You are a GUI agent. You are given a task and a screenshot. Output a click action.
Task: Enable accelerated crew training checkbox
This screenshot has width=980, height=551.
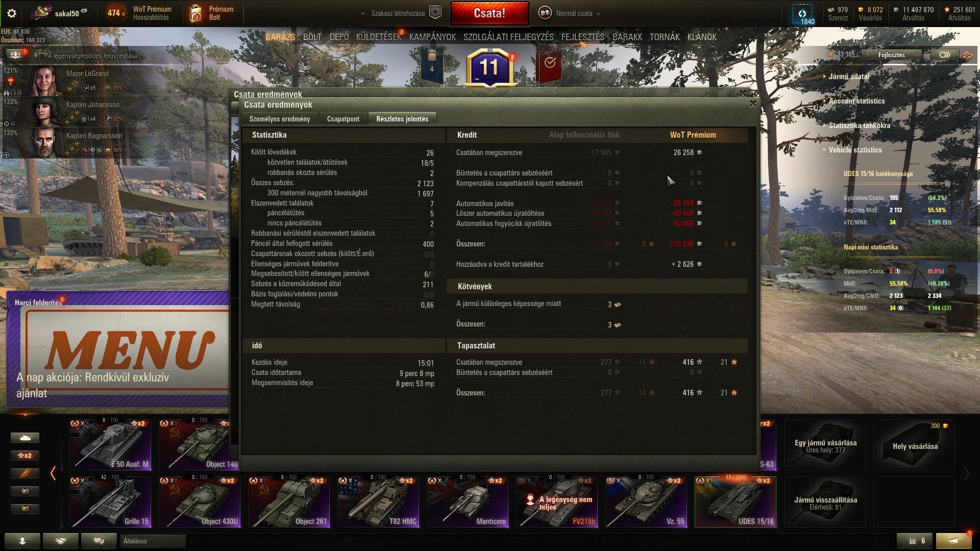[42, 56]
